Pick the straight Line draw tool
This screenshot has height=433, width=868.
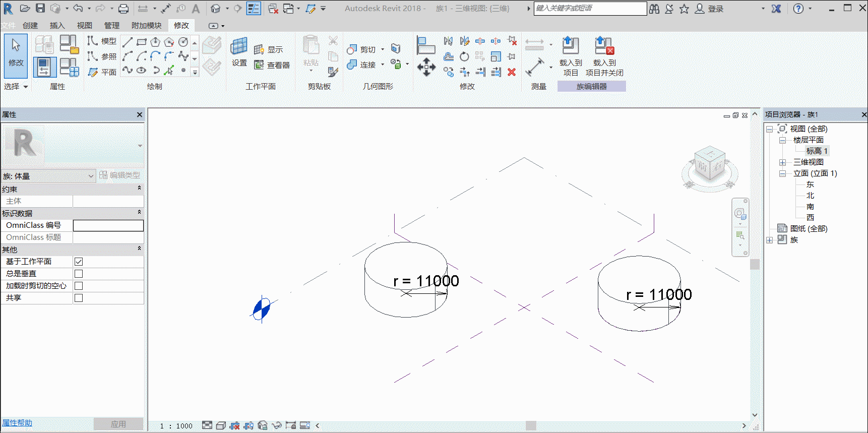pos(128,42)
